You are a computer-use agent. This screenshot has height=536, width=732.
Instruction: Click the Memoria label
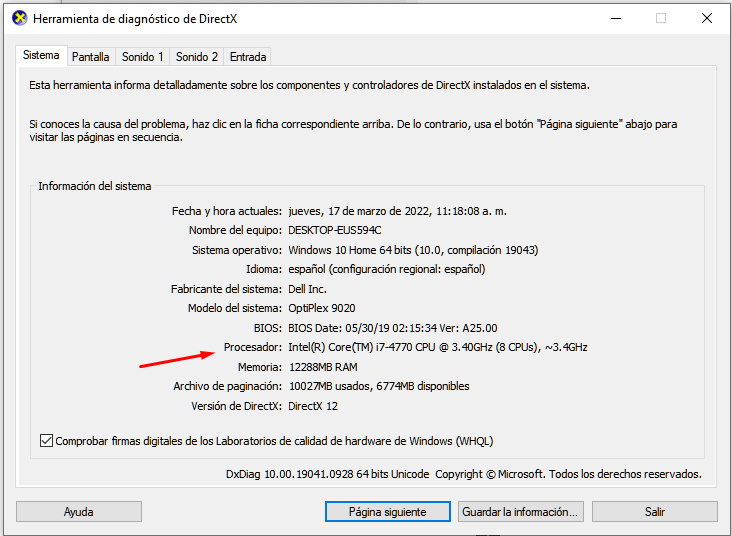point(260,367)
